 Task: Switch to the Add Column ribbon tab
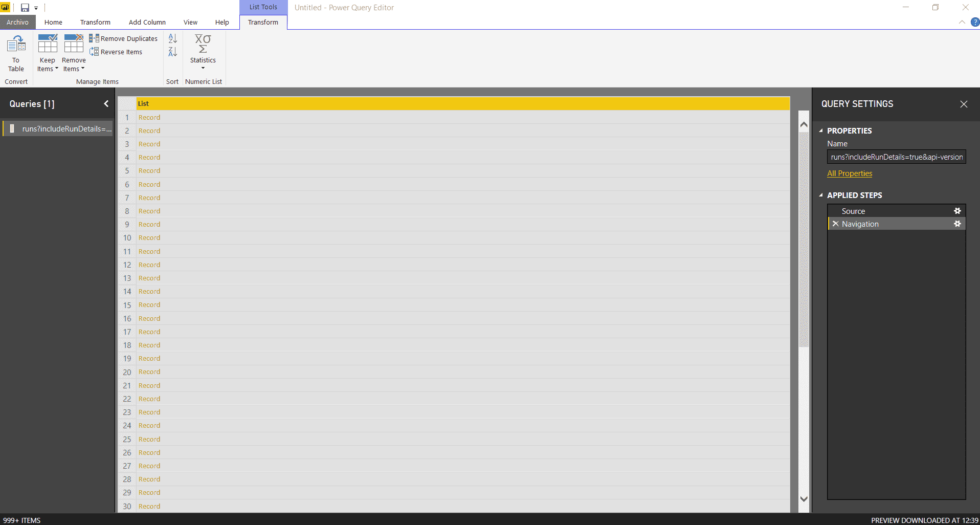[147, 22]
